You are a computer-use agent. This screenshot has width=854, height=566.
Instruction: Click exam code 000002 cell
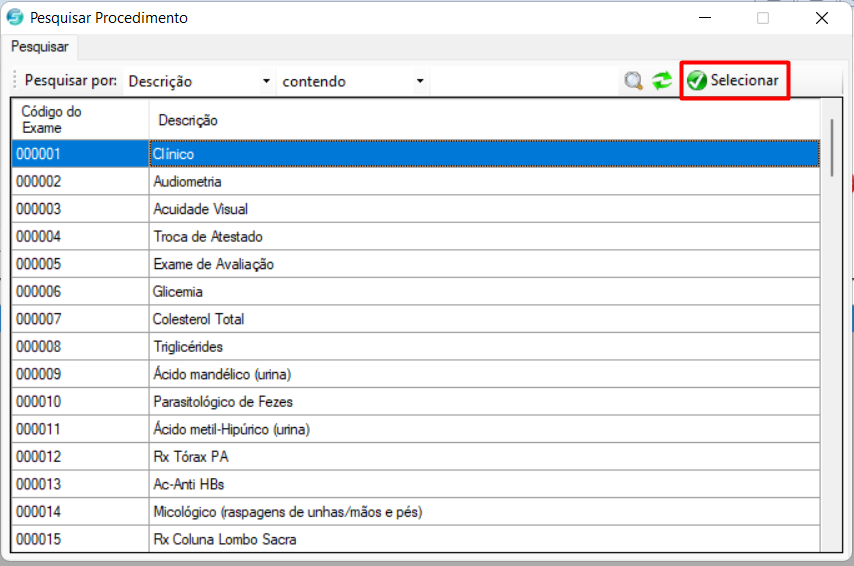(80, 181)
